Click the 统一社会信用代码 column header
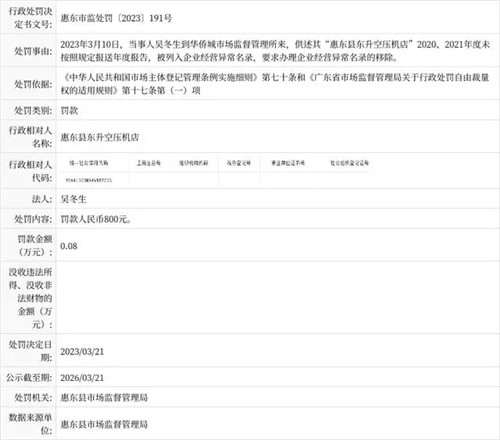500x440 pixels. pyautogui.click(x=89, y=163)
